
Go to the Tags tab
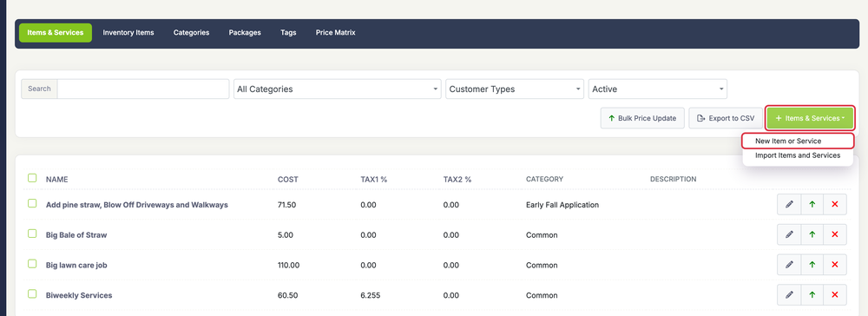(x=288, y=33)
